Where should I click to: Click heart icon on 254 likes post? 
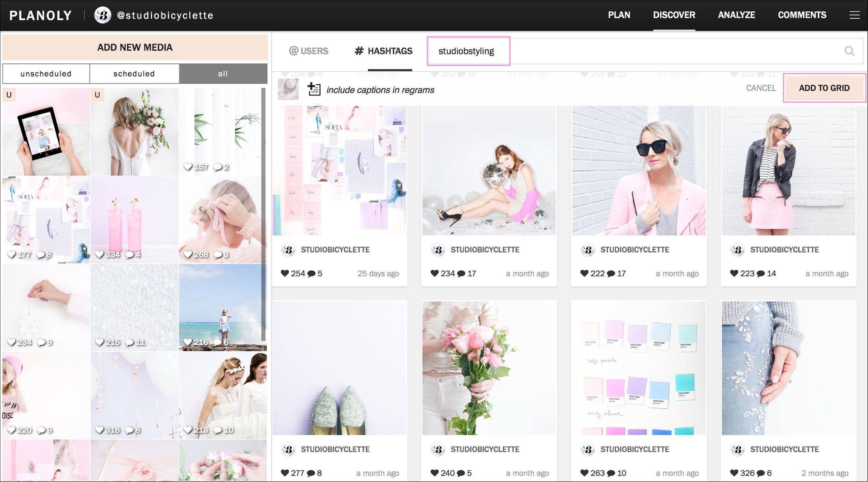285,273
